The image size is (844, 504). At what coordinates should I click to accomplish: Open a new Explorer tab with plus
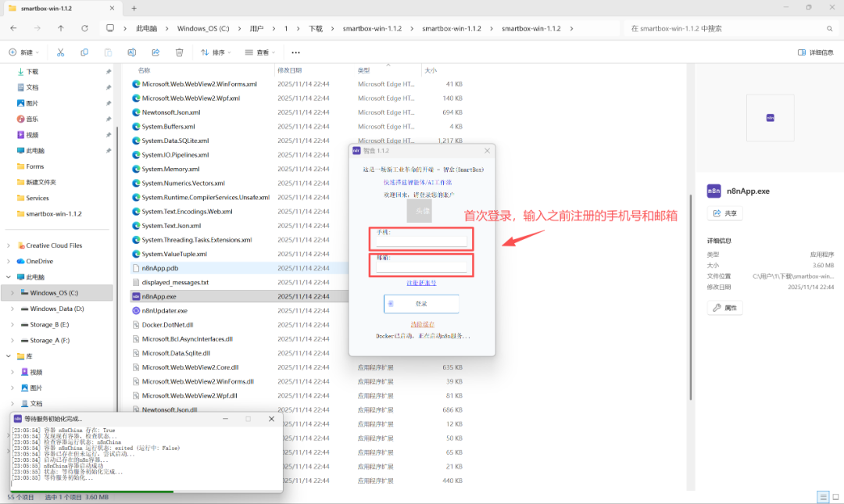pos(134,8)
